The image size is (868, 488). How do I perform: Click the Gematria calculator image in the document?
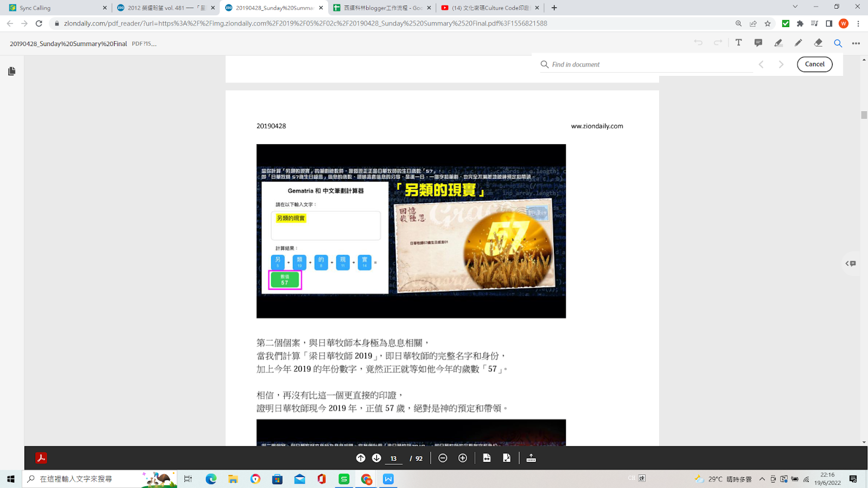coord(411,231)
